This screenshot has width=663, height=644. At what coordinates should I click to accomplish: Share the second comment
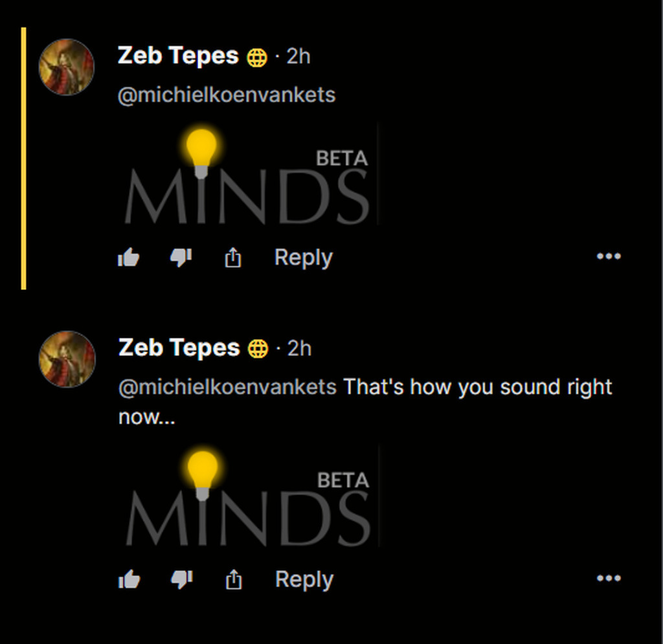click(x=234, y=580)
